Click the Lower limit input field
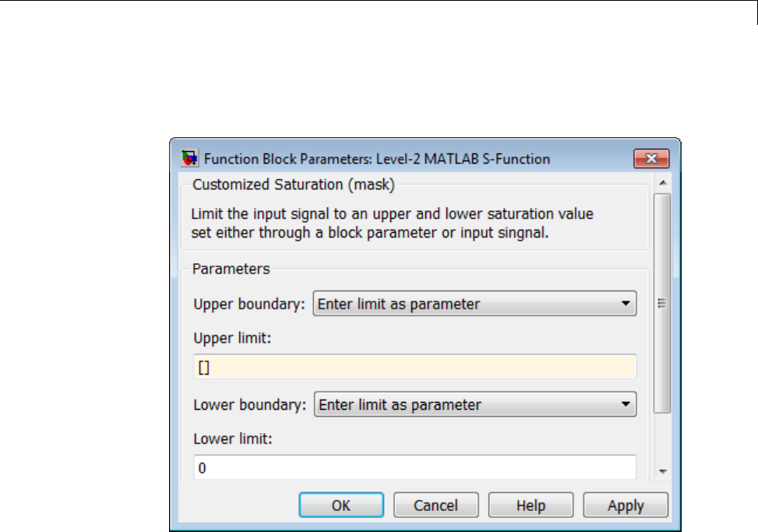Image resolution: width=758 pixels, height=532 pixels. [414, 468]
